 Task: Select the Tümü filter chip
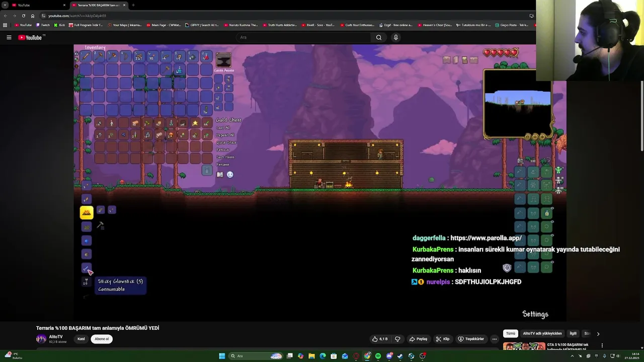point(511,333)
